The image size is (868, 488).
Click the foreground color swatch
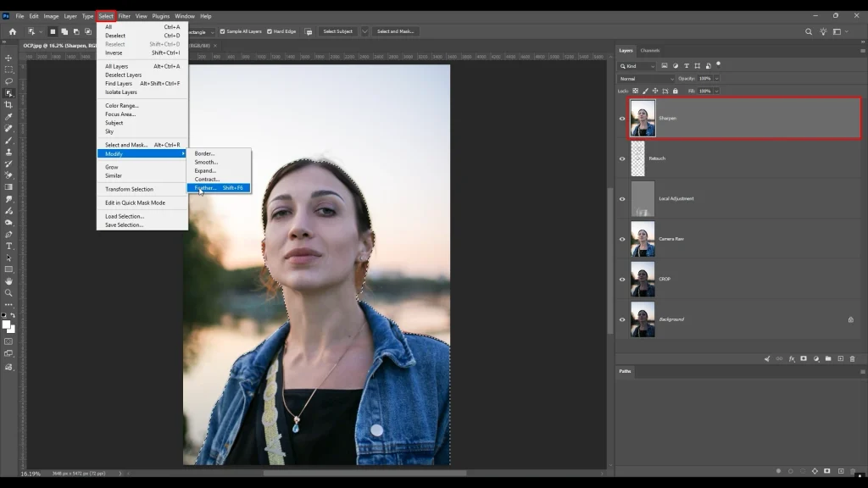point(6,324)
